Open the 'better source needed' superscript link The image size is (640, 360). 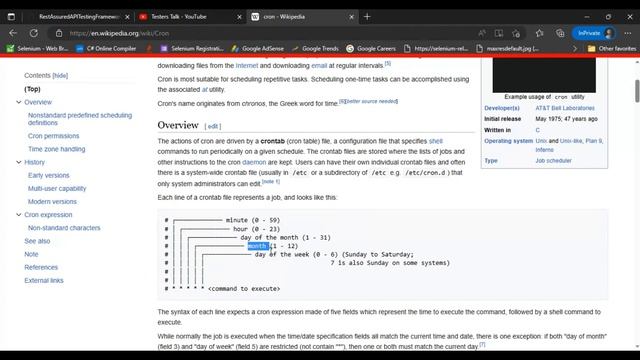point(372,101)
